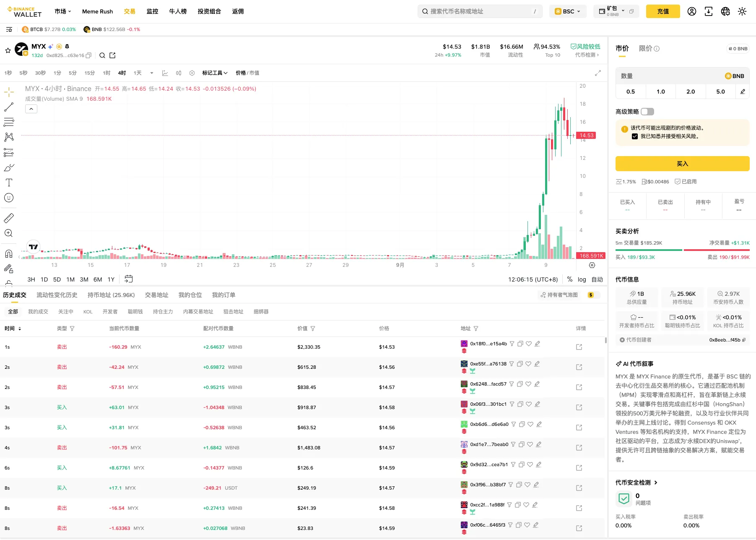Screen dimensions: 756x540
Task: Focus the token search input field
Action: [x=480, y=11]
